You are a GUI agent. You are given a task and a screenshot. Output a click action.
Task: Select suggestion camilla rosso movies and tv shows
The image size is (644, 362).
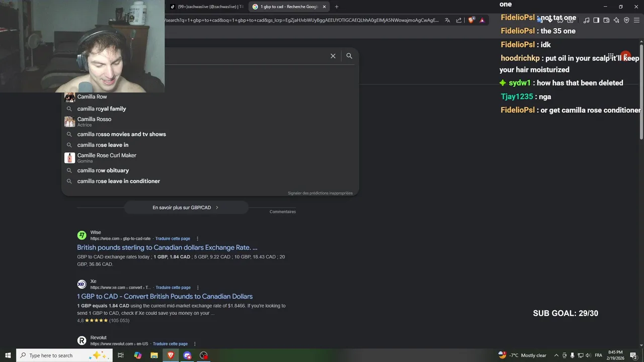pyautogui.click(x=210, y=134)
